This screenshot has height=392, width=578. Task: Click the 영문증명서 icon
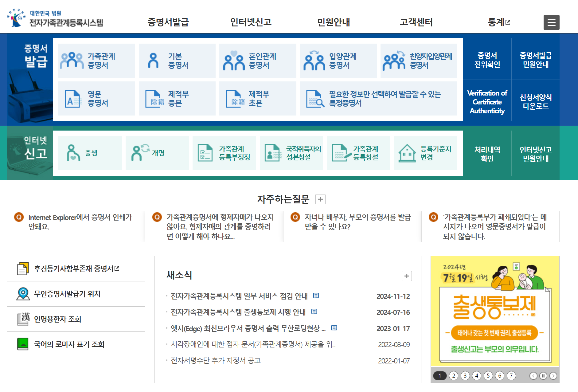96,98
